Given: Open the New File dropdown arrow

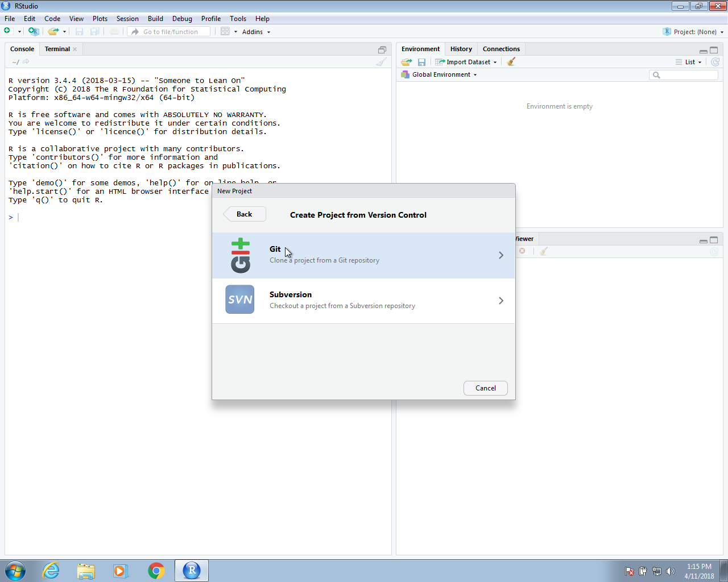Looking at the screenshot, I should (x=19, y=32).
